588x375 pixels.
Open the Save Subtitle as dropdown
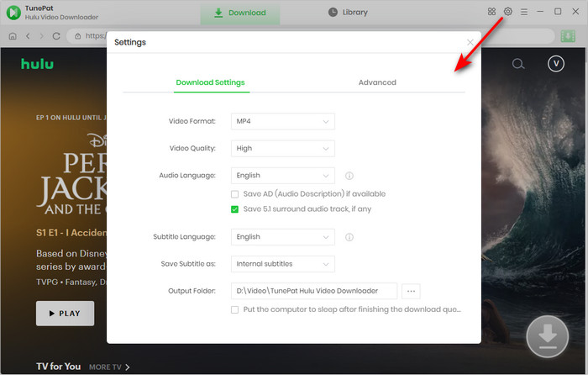[283, 264]
